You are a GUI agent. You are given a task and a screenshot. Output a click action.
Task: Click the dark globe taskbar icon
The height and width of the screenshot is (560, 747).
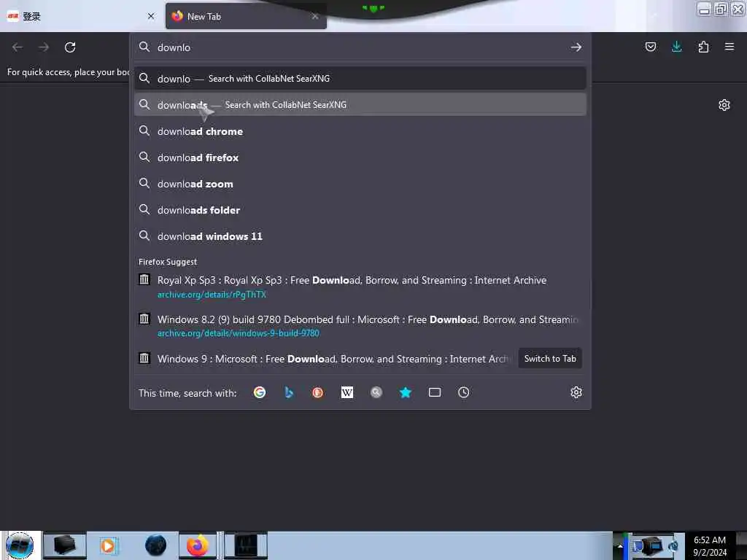coord(156,545)
